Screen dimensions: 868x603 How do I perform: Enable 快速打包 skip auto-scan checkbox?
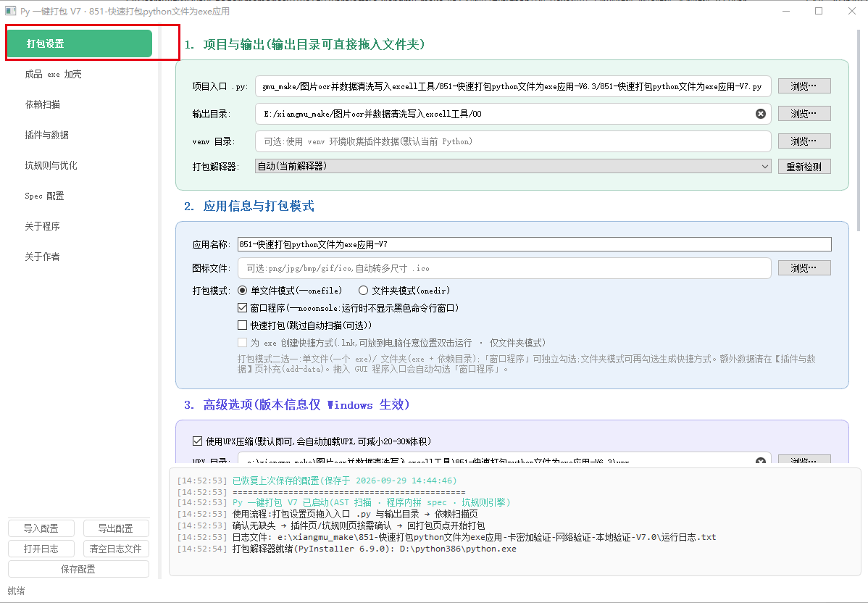(243, 325)
